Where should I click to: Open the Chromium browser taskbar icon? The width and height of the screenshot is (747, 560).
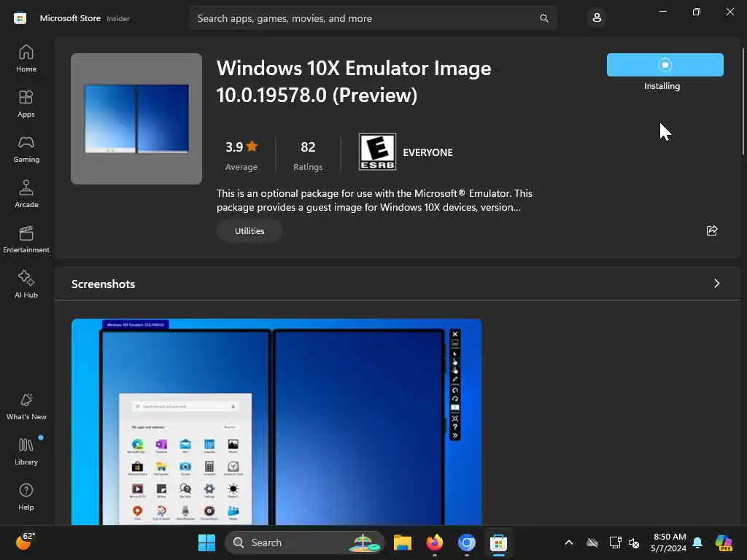pos(466,542)
